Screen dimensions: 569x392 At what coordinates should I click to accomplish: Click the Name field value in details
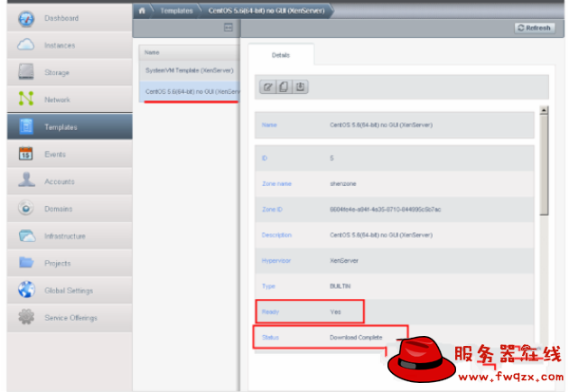pos(381,125)
